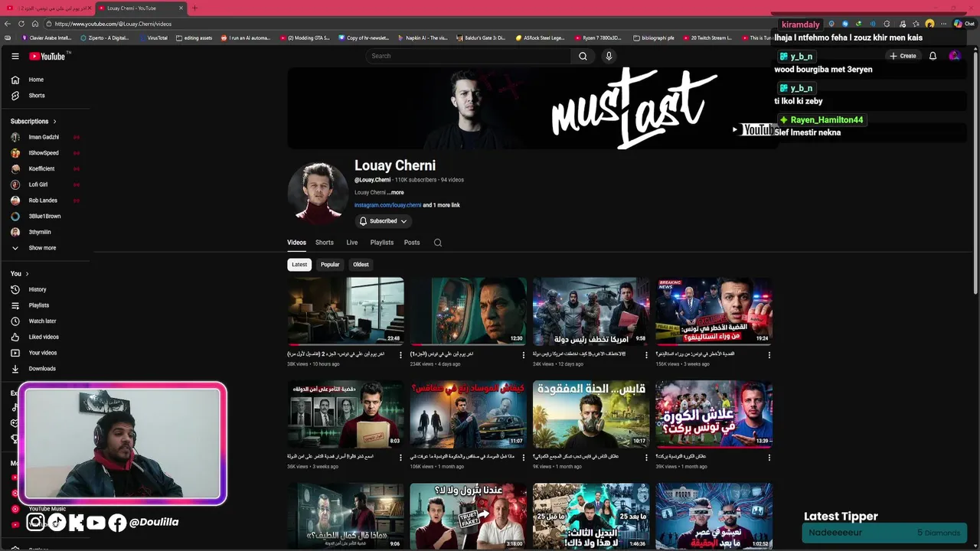Select the Oldest filter chip

click(361, 265)
